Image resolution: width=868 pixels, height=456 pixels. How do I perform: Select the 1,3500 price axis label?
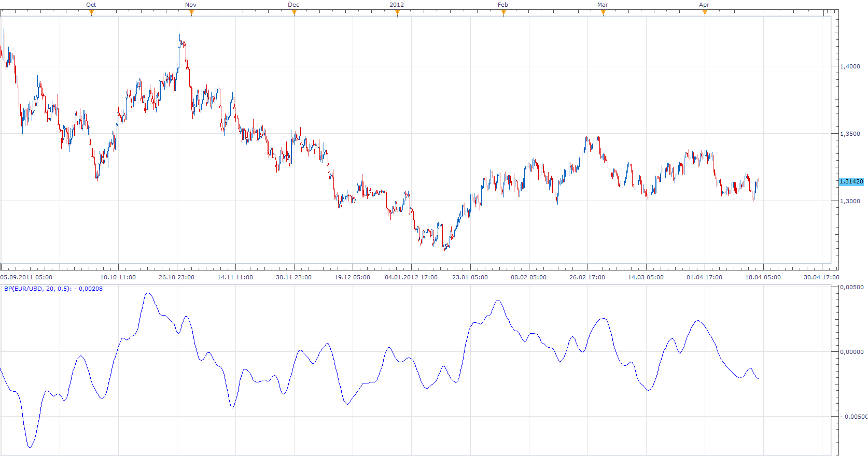point(850,134)
